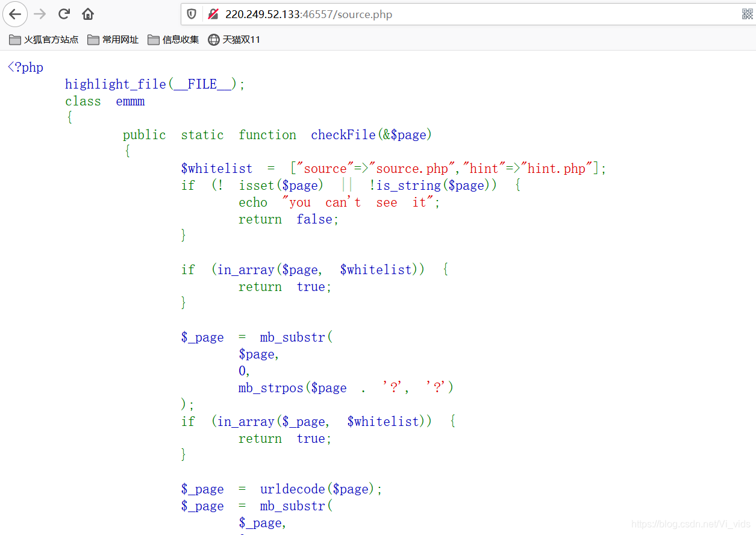Click the echo "you can't see it" line
Viewport: 756px width, 535px height.
tap(339, 202)
